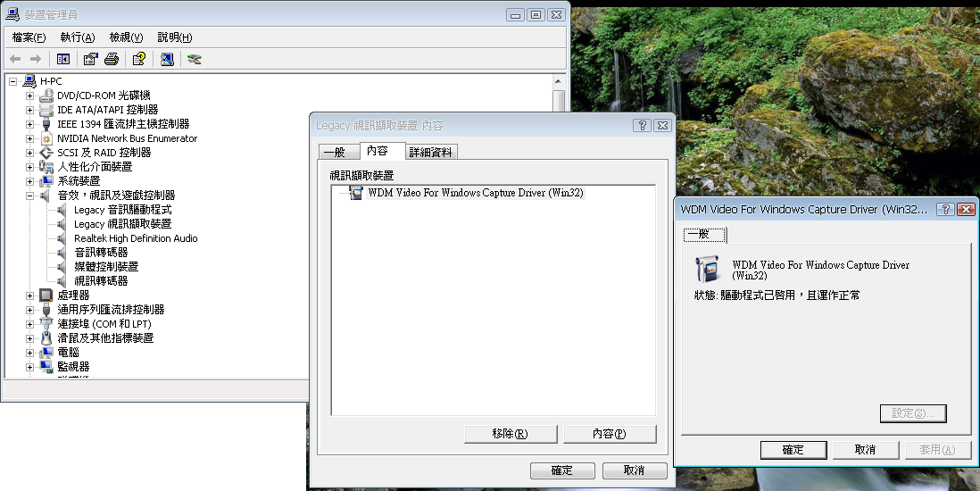Expand the 電腦 node
This screenshot has width=980, height=491.
[x=29, y=353]
